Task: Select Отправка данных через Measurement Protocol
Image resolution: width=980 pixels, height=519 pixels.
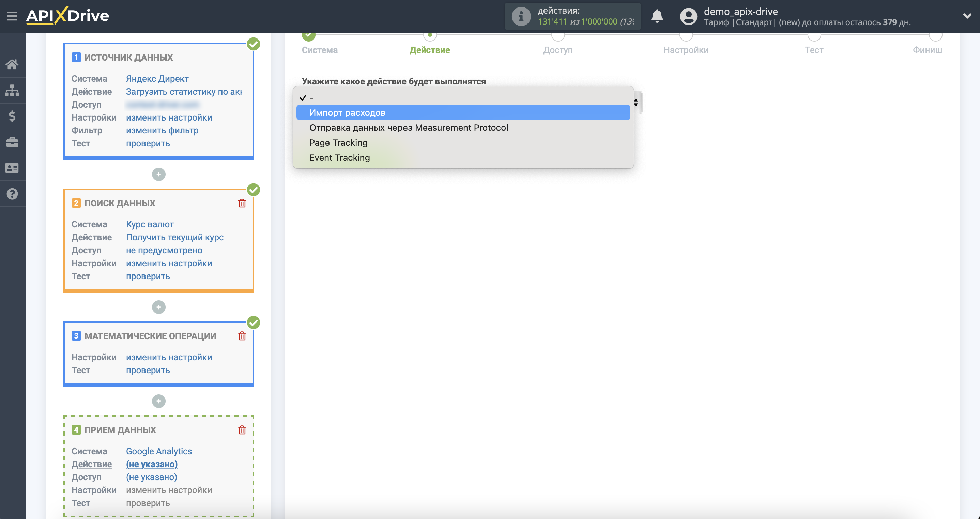Action: pyautogui.click(x=463, y=127)
